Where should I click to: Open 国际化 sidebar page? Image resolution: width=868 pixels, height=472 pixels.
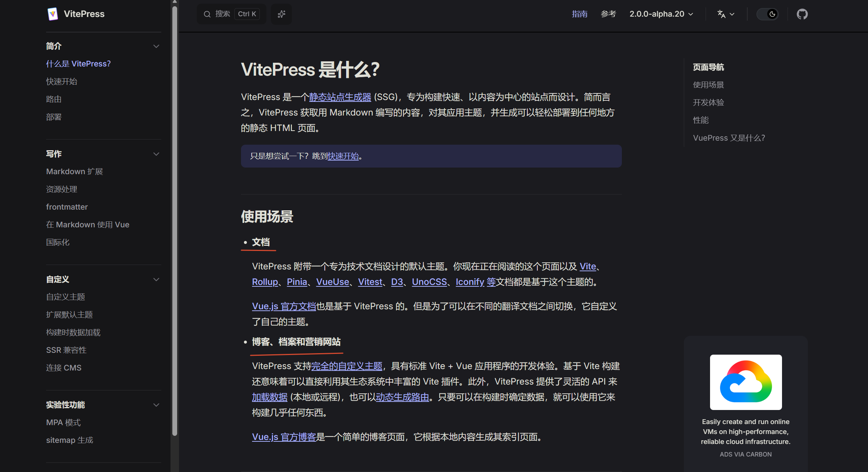click(58, 242)
